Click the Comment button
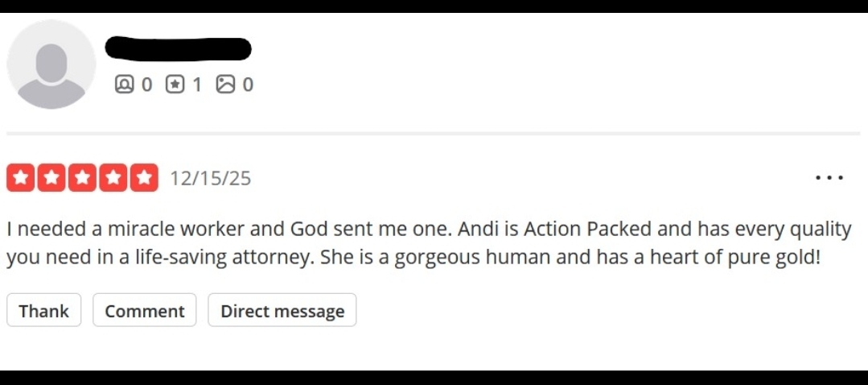This screenshot has width=868, height=385. [145, 311]
